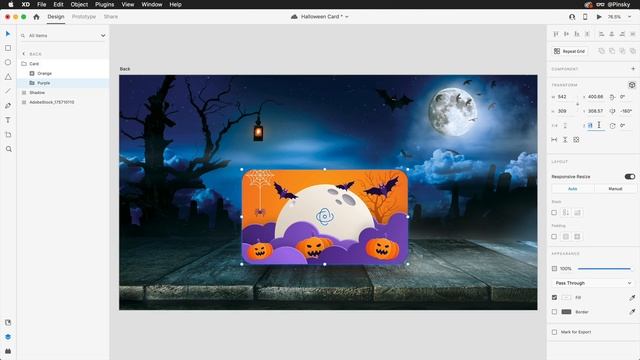640x360 pixels.
Task: Open the Apple menu
Action: [11, 4]
